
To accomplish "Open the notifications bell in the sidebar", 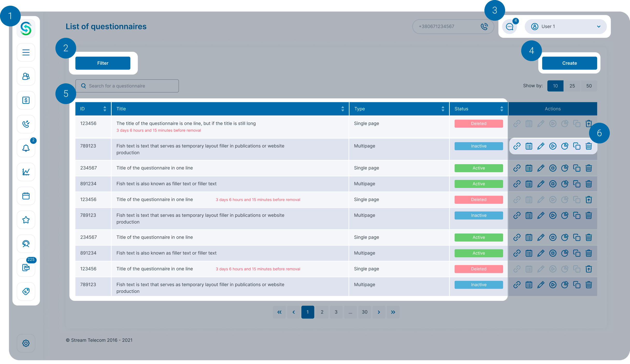I will click(x=26, y=148).
